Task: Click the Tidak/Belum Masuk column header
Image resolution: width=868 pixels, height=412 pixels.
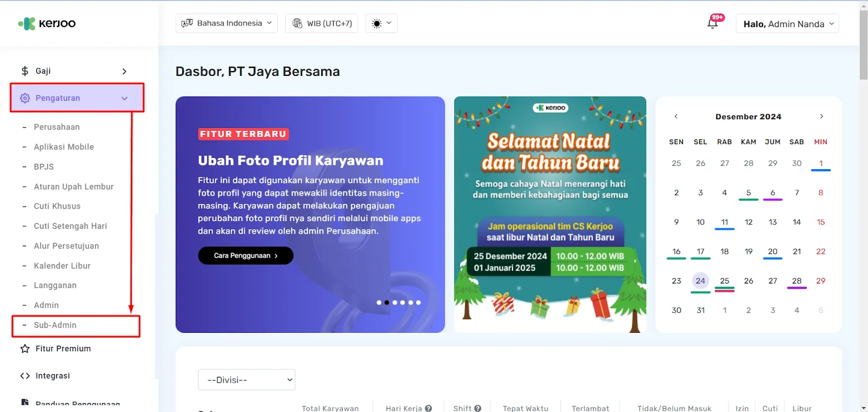Action: pyautogui.click(x=674, y=408)
